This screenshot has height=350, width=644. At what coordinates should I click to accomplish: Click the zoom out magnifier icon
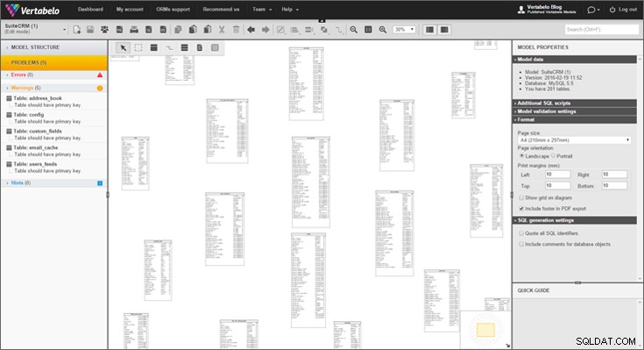pyautogui.click(x=354, y=30)
